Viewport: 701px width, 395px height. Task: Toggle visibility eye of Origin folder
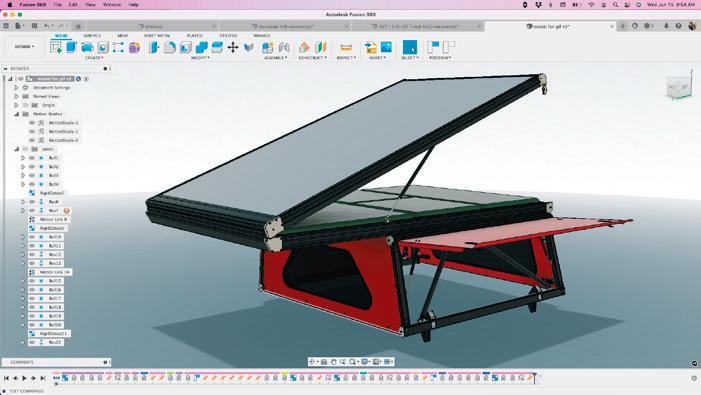tap(25, 105)
